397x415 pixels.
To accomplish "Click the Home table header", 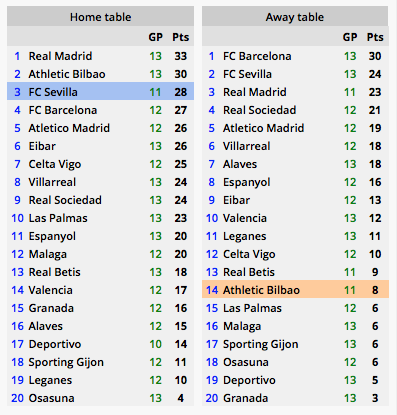I will (100, 17).
